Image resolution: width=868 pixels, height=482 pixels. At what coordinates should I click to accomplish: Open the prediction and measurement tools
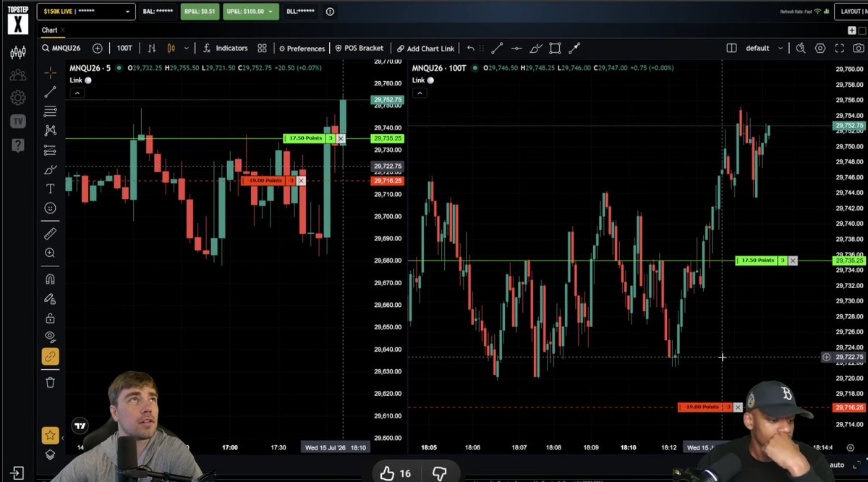pyautogui.click(x=50, y=151)
